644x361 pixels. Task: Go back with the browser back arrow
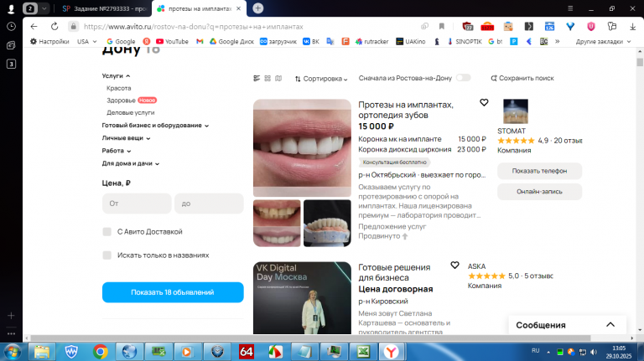click(x=34, y=26)
